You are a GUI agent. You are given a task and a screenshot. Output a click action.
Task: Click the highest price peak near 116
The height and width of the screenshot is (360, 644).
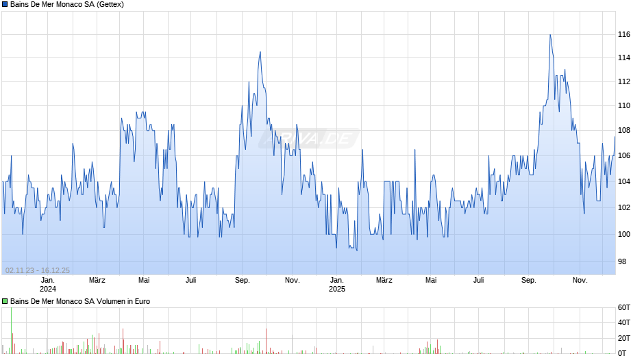(550, 35)
